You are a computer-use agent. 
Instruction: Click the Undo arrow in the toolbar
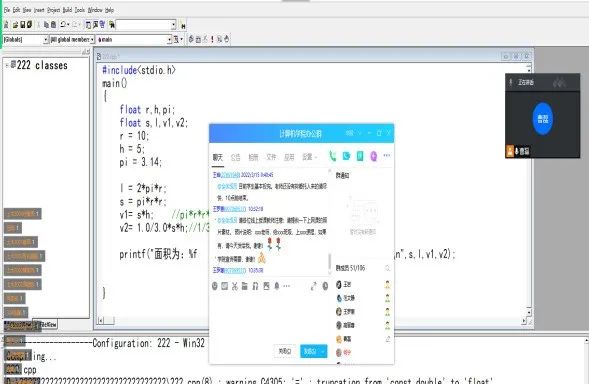tap(63, 24)
